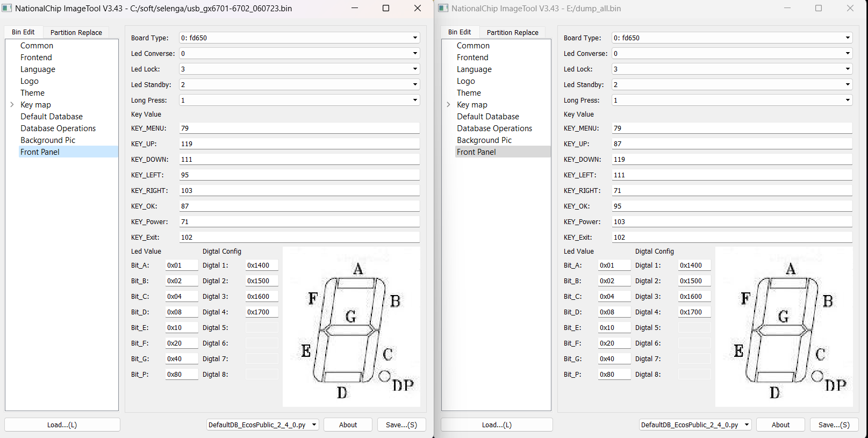This screenshot has height=438, width=868.
Task: Select Frontend in left window tree
Action: pos(36,58)
